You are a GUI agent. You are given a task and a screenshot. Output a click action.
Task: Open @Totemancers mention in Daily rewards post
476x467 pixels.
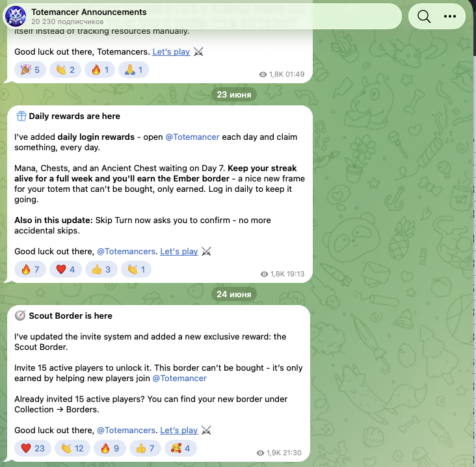[x=126, y=252]
